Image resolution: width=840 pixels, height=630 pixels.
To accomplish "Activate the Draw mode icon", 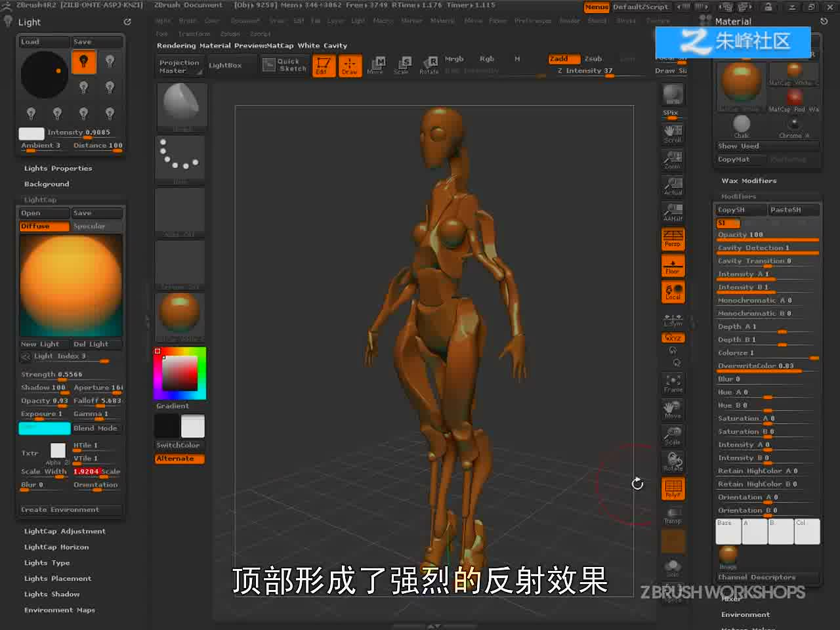I will 350,66.
